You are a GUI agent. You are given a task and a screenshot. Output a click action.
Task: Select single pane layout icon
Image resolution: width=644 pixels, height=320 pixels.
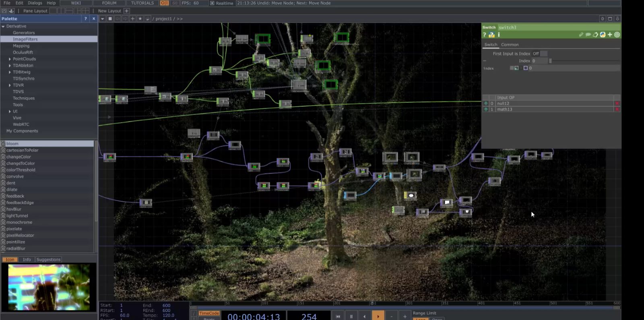53,11
